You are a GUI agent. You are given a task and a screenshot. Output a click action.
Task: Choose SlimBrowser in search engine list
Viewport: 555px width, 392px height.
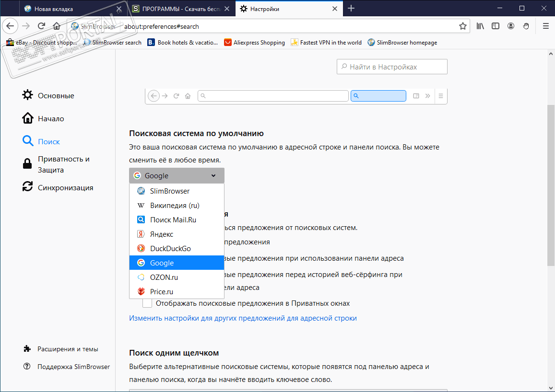177,191
